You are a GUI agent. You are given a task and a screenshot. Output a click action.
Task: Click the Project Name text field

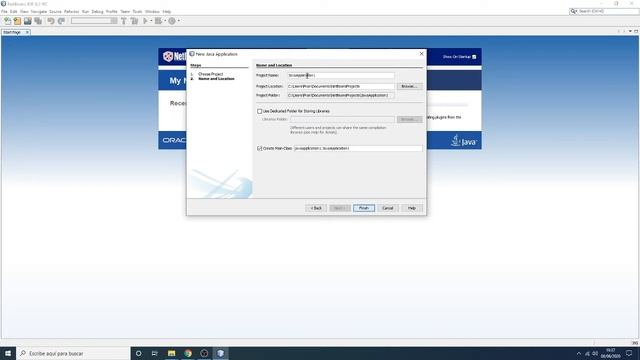(341, 76)
